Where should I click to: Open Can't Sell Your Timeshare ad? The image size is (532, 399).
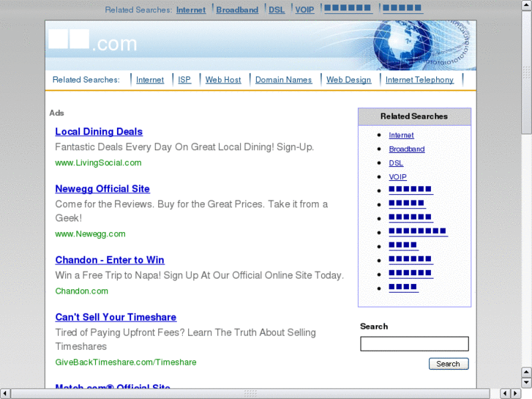(x=116, y=317)
